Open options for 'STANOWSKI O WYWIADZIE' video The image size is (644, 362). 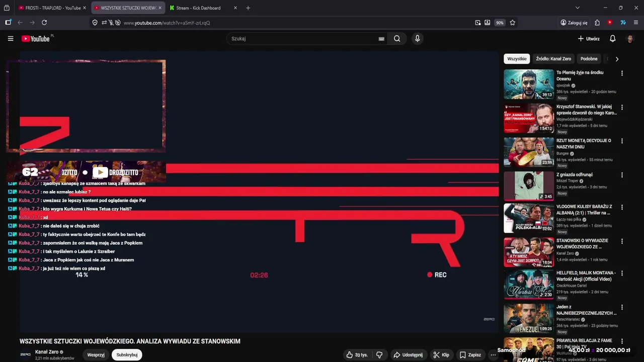click(622, 241)
